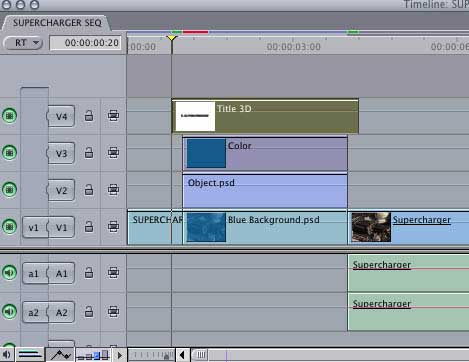
Task: Toggle Auto Select on track A1
Action: pos(113,272)
